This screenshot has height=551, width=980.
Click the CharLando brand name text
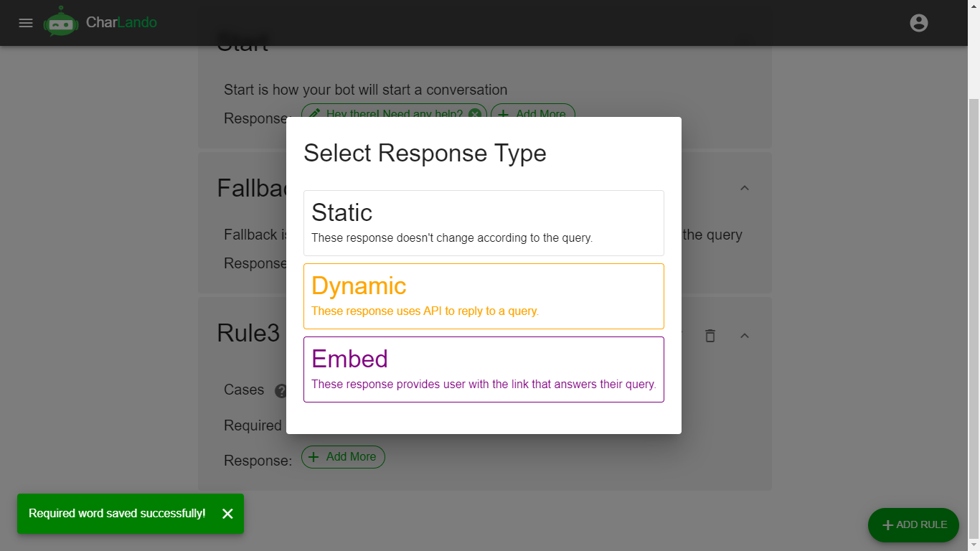121,23
